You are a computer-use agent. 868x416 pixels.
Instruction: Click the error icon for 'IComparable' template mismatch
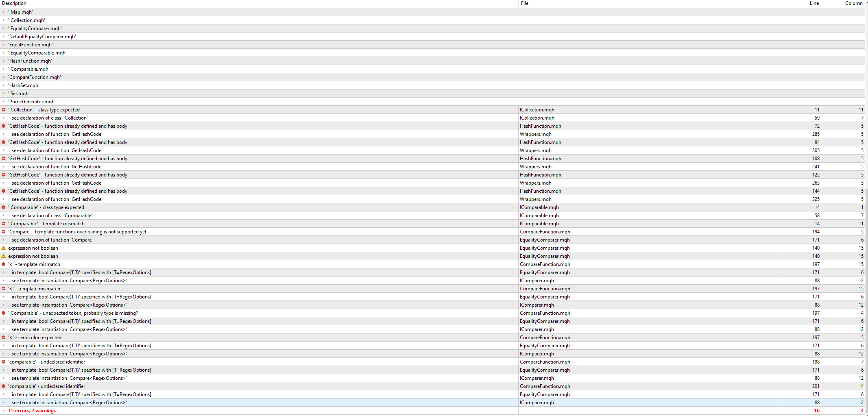[4, 224]
